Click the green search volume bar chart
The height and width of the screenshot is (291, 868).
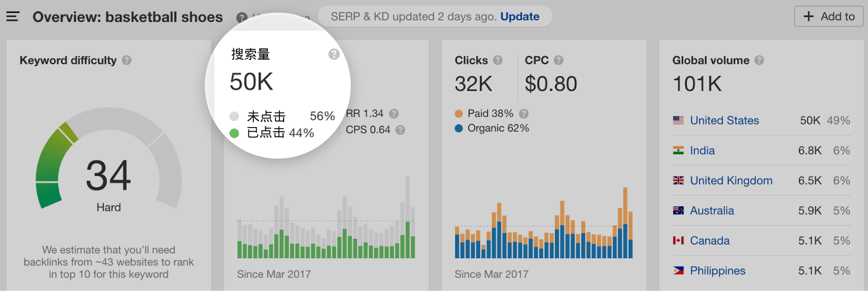pyautogui.click(x=326, y=228)
